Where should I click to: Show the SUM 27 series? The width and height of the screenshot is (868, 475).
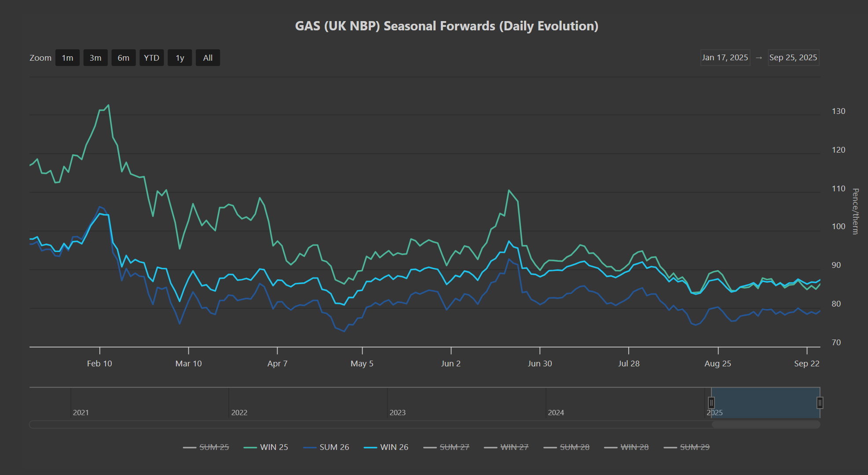(x=454, y=447)
